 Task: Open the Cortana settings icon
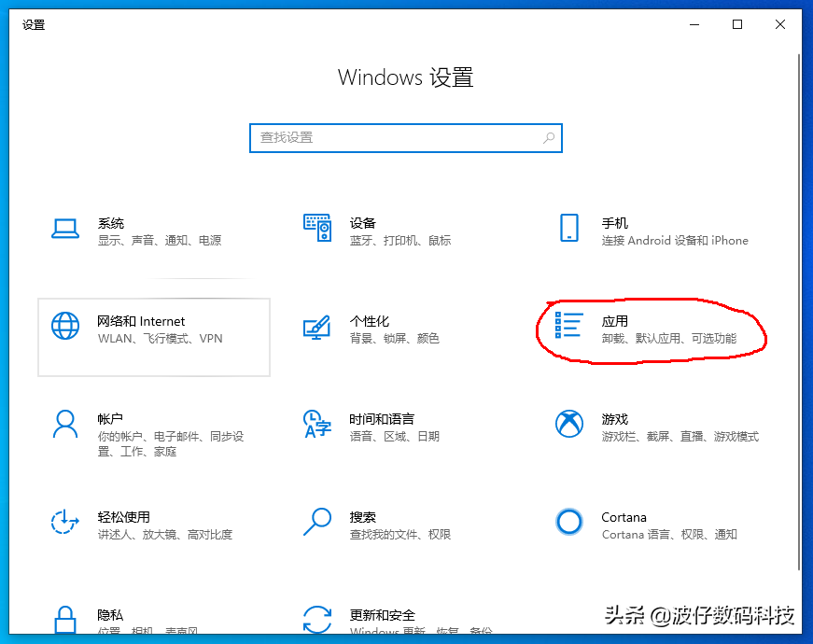[569, 522]
